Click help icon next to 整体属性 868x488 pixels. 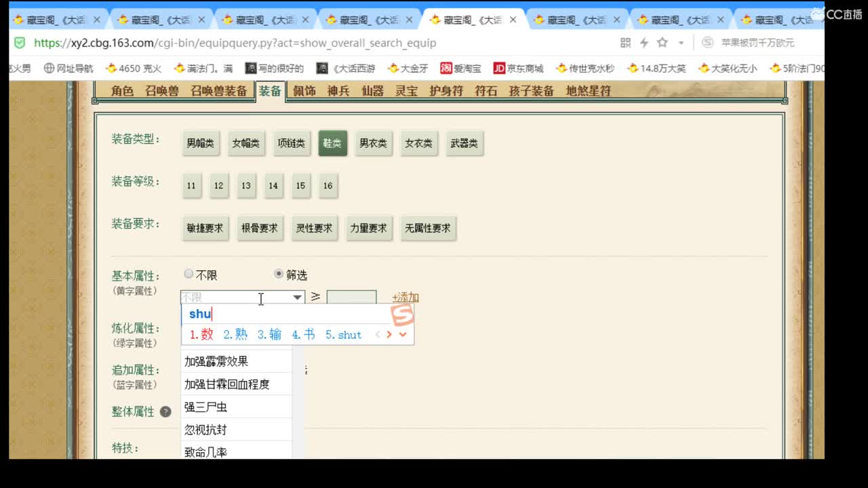165,411
